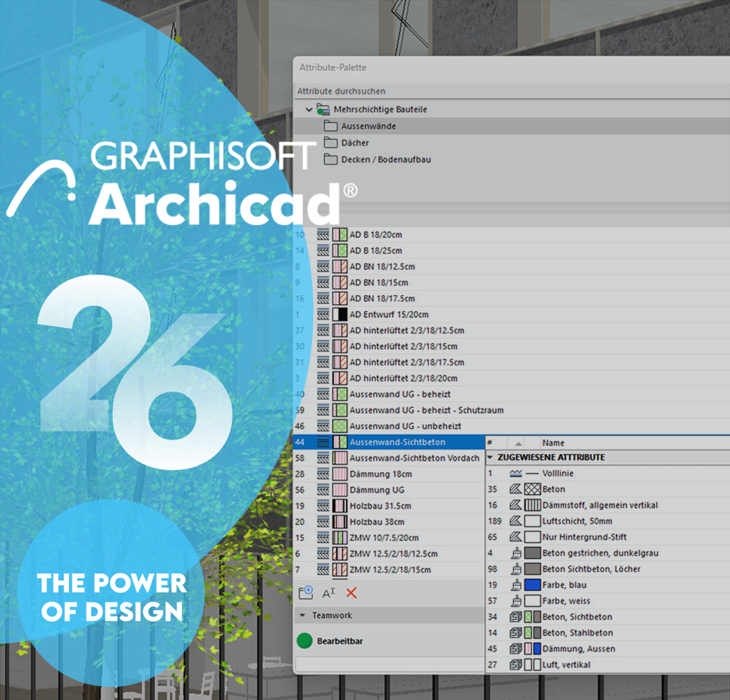Click composite icon of Dämmung 18cm row
The image size is (730, 700).
(x=323, y=474)
